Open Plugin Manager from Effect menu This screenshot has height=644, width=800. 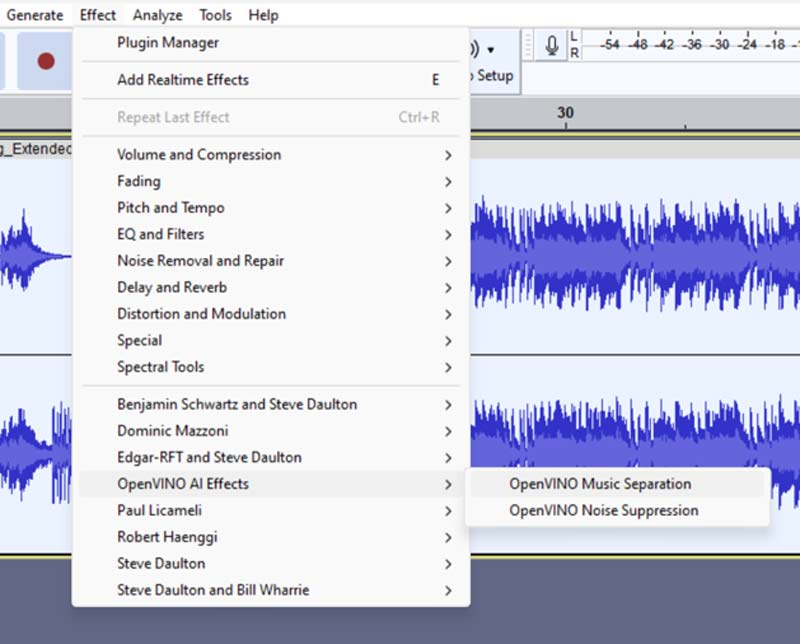tap(271, 43)
